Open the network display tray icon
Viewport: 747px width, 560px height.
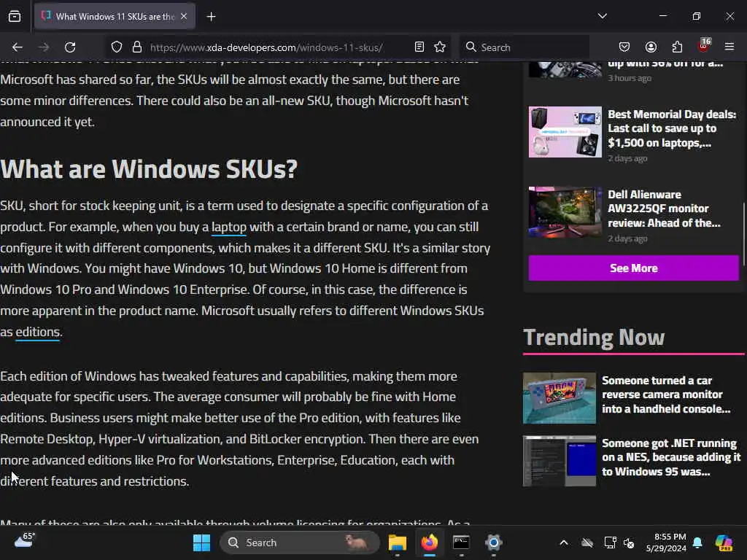point(610,542)
